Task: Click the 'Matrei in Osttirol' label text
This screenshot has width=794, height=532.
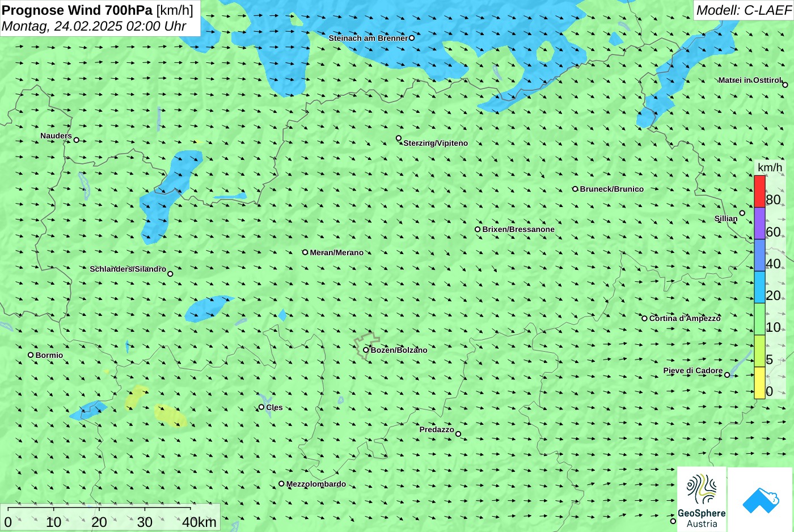Action: point(750,80)
